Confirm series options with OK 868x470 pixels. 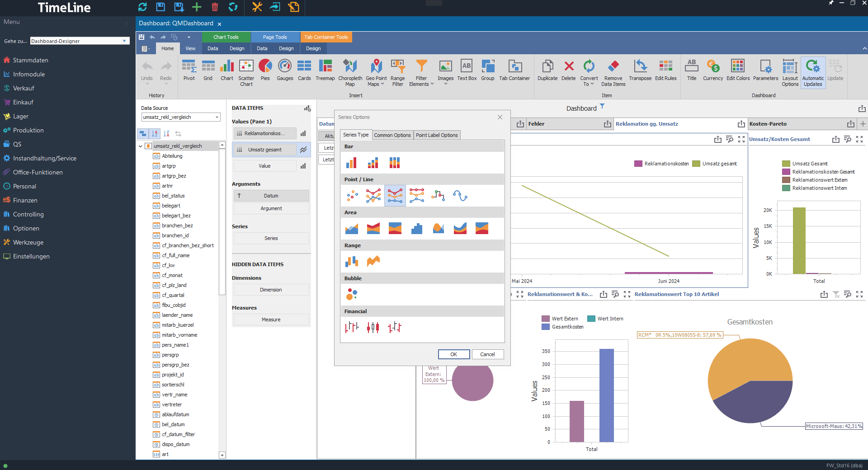tap(453, 354)
